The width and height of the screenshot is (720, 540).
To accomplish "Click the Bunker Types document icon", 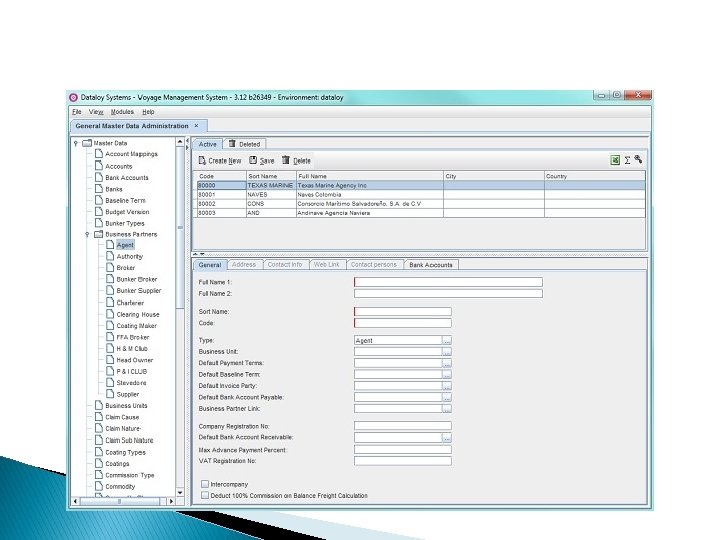I will 99,223.
